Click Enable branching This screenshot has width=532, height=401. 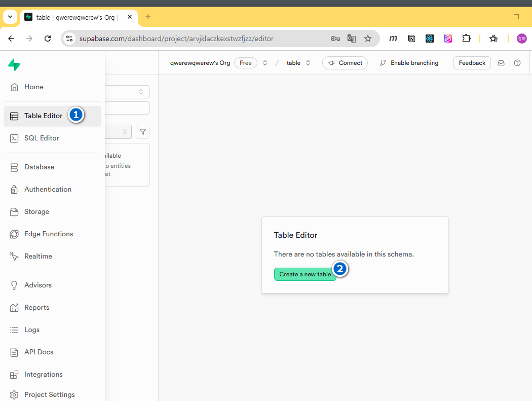(x=409, y=63)
